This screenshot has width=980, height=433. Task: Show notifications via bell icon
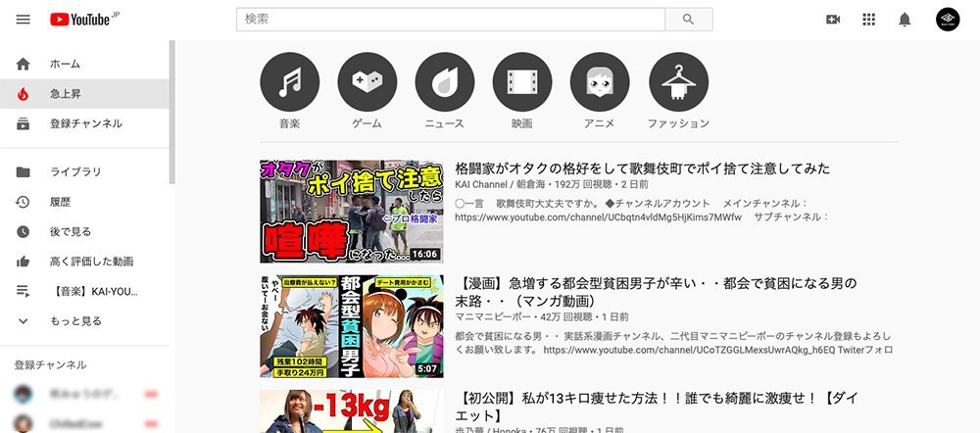point(905,20)
